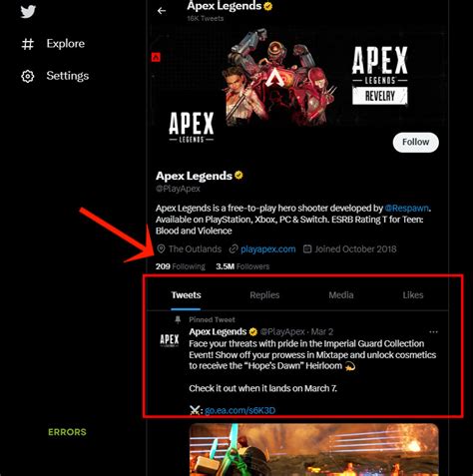Open the @Respawn mention in the bio

tap(406, 209)
